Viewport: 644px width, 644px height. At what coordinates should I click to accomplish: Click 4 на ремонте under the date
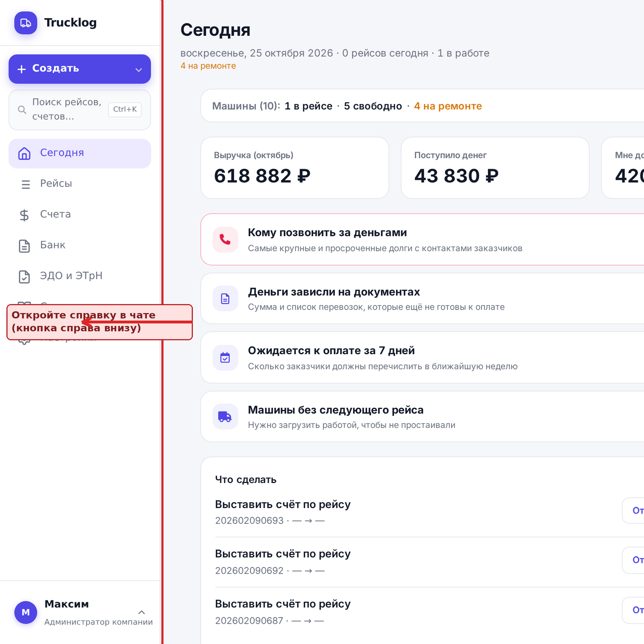click(208, 66)
